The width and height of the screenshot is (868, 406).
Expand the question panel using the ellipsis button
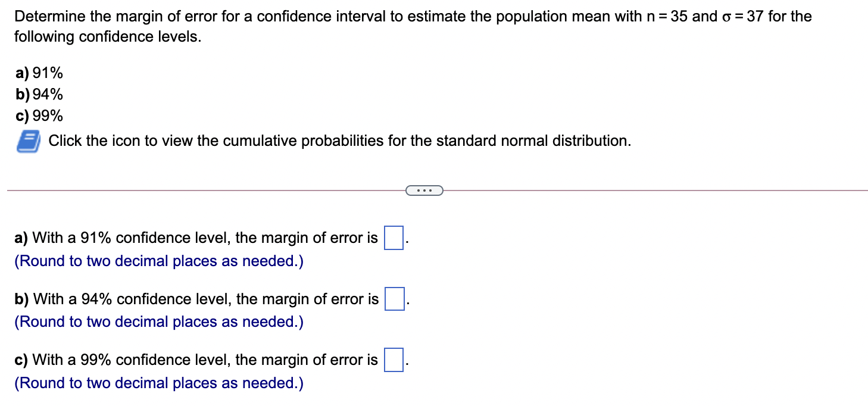(424, 190)
